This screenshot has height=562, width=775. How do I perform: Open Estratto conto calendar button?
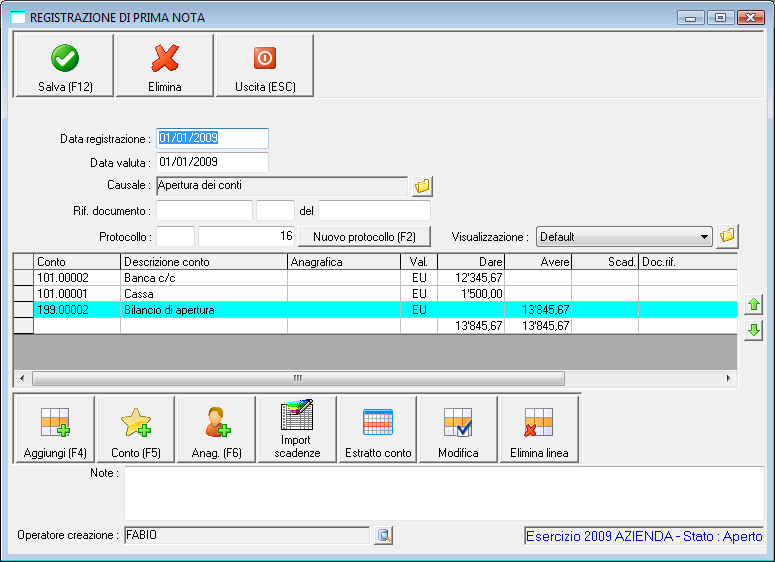[x=378, y=430]
